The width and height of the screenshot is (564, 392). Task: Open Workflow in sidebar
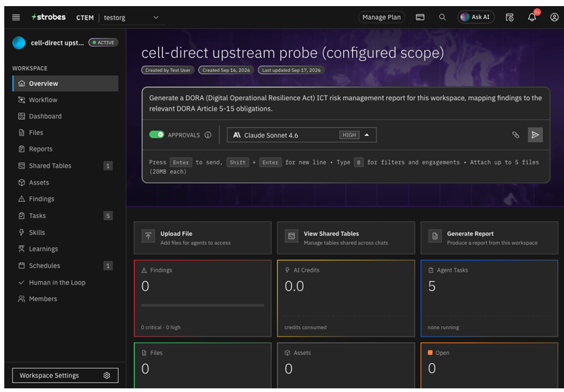point(65,100)
